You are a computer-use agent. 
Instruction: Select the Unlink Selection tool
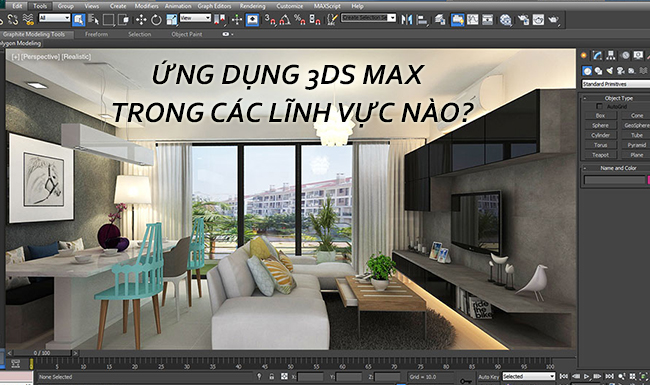pos(13,19)
